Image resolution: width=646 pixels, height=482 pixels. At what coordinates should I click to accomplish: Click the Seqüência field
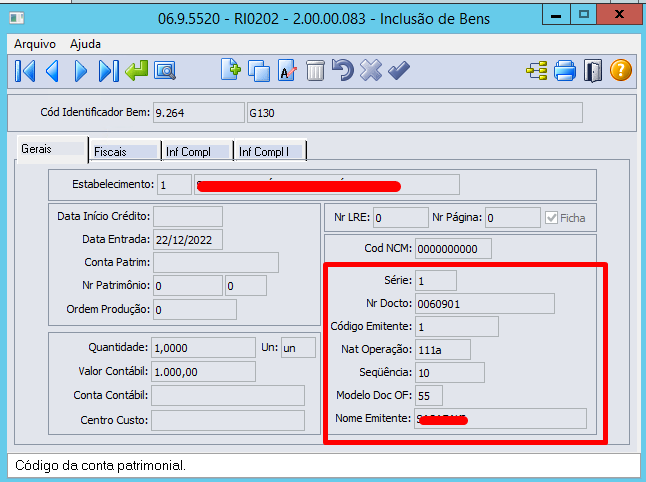pyautogui.click(x=450, y=373)
